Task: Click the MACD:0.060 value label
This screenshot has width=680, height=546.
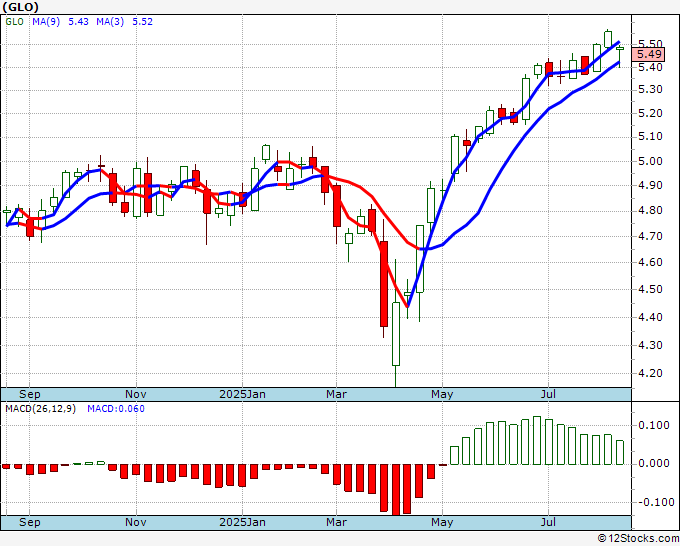Action: tap(116, 409)
